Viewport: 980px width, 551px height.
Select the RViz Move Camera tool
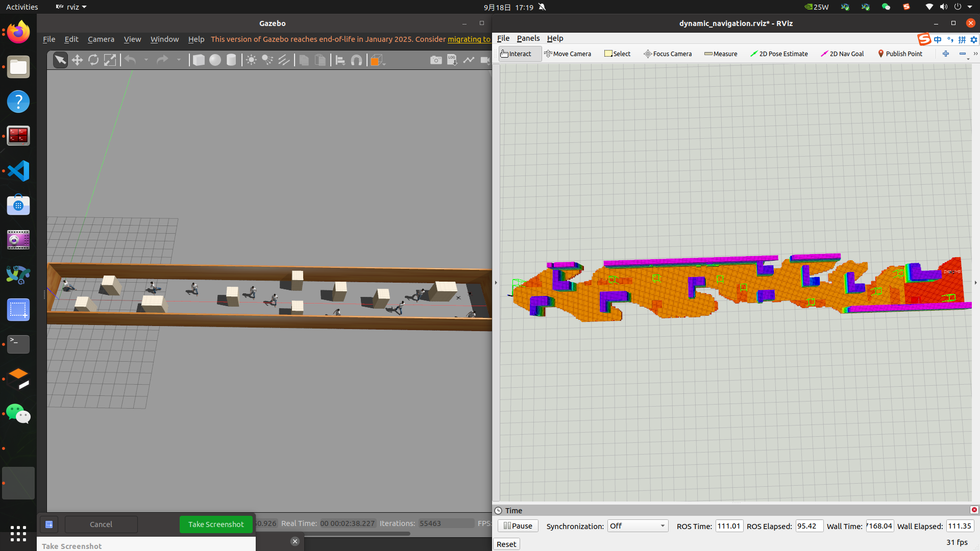(x=568, y=54)
